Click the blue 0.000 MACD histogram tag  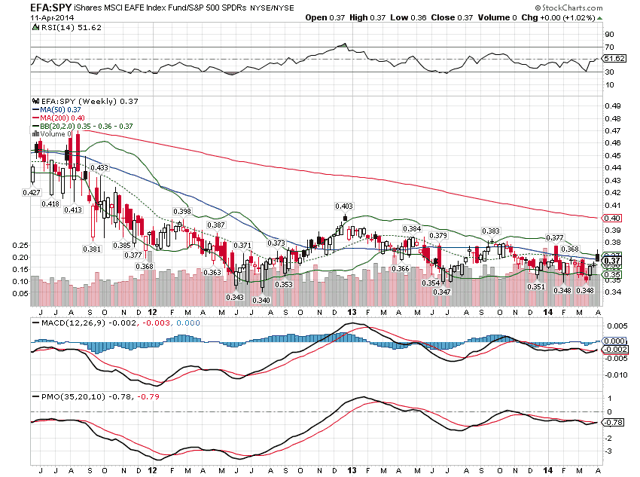pos(615,341)
